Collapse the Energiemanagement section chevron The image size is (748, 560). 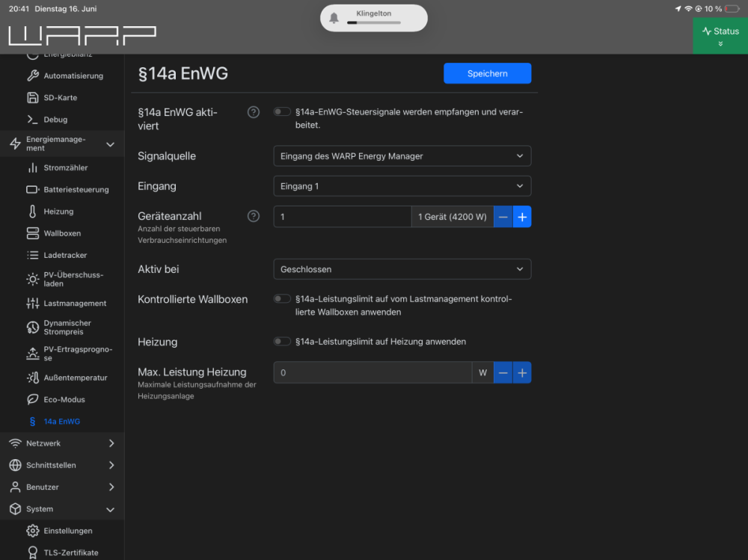click(x=110, y=144)
